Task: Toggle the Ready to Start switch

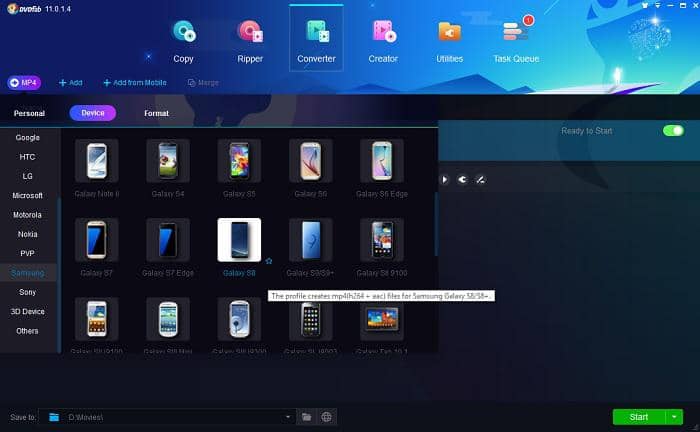Action: 673,131
